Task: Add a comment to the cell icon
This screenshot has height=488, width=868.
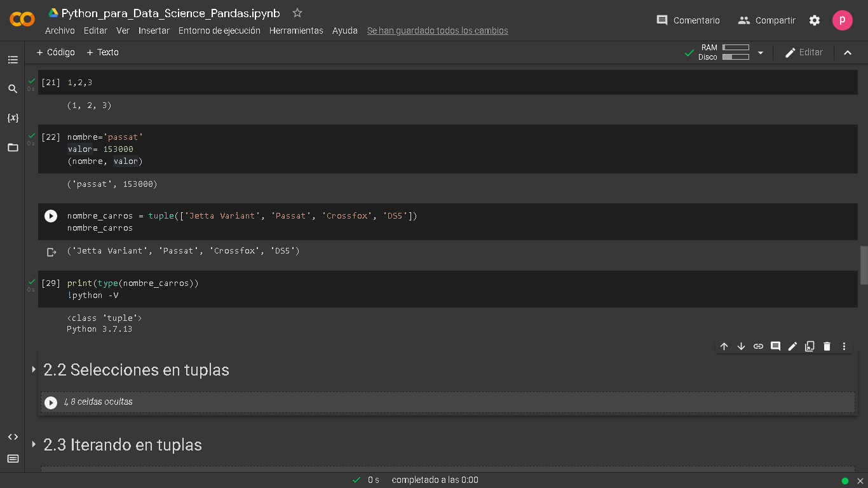Action: (775, 346)
